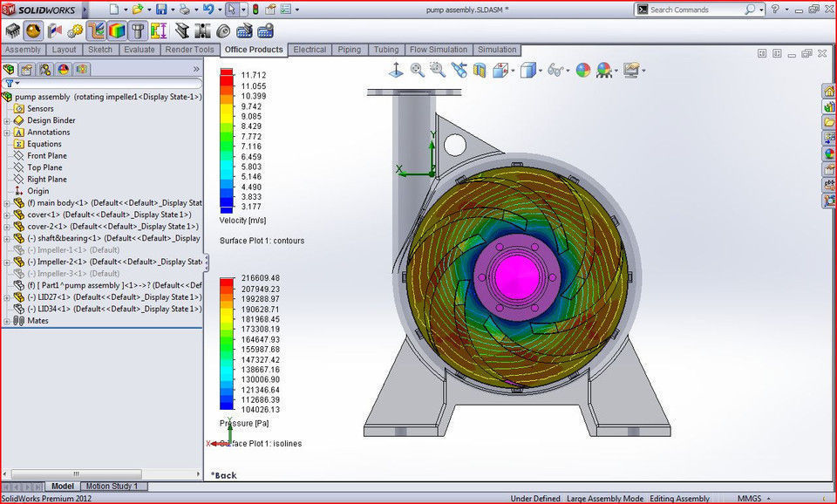Open the Help question mark menu
837x504 pixels.
[x=774, y=9]
